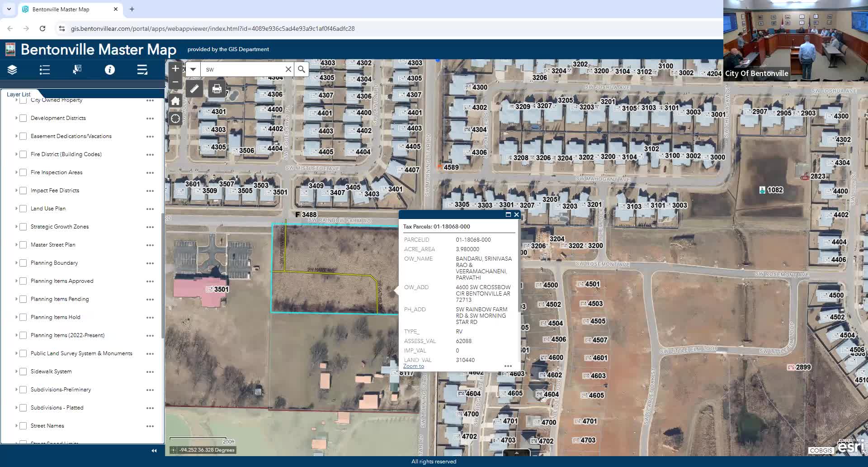Image resolution: width=868 pixels, height=467 pixels.
Task: Open the About info icon
Action: 110,70
